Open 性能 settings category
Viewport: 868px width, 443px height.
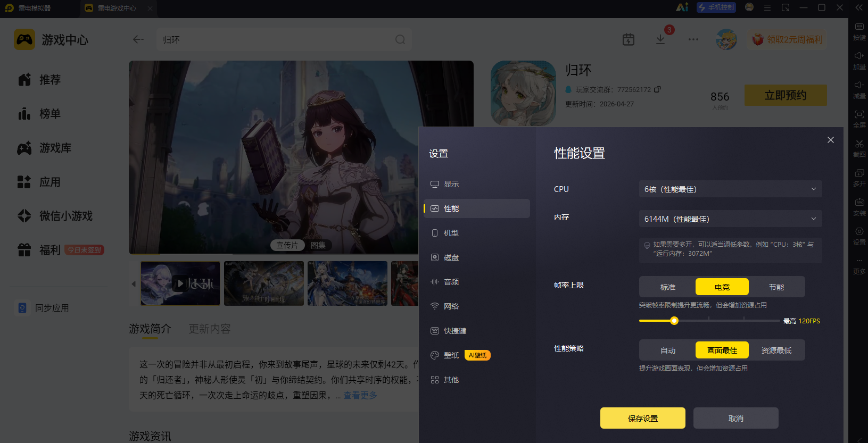(x=477, y=208)
